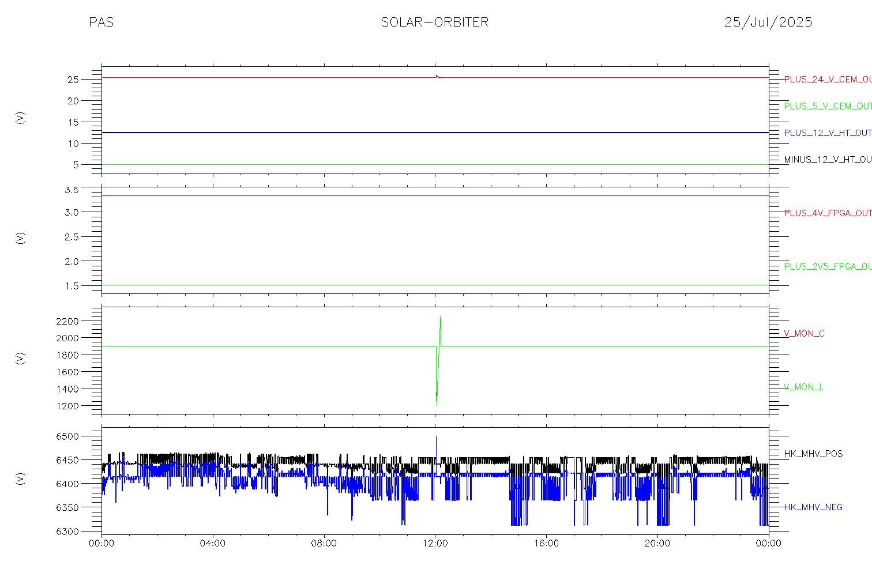
Task: Select the PLUS_12_V_HT_OUT legend label
Action: (828, 133)
